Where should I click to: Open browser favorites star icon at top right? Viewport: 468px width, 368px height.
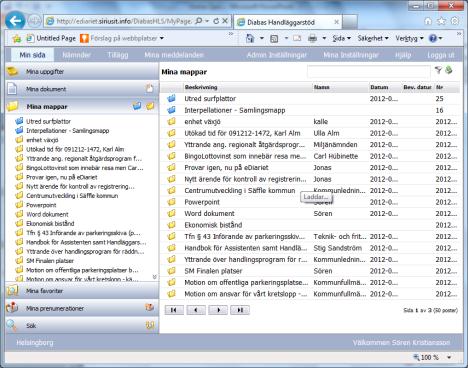441,21
